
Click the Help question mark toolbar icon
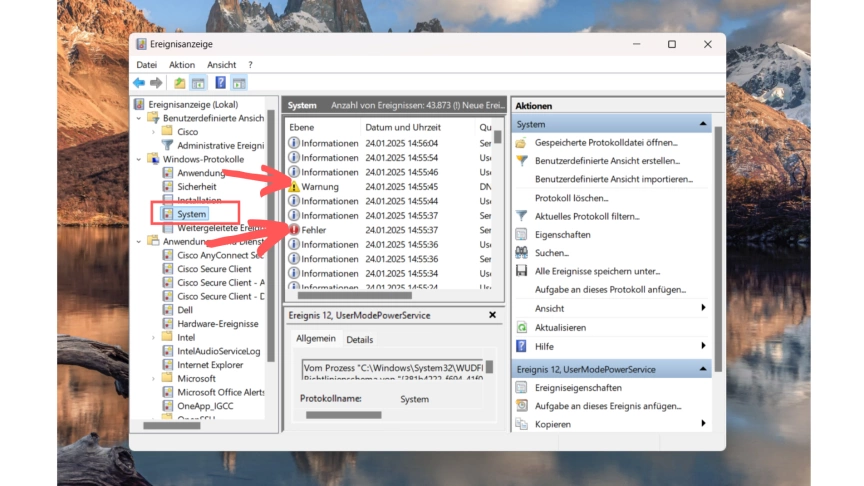click(x=220, y=83)
